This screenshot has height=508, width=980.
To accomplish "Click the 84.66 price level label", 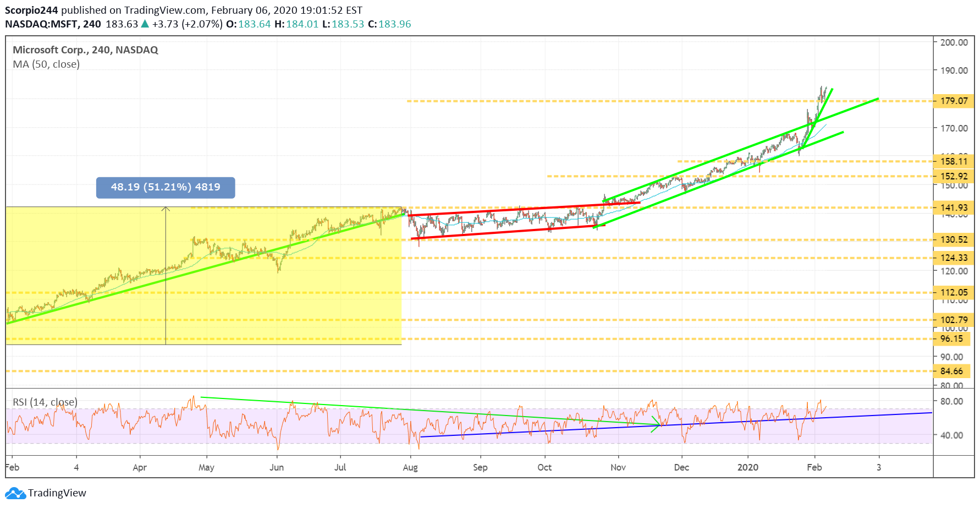I will coord(952,371).
